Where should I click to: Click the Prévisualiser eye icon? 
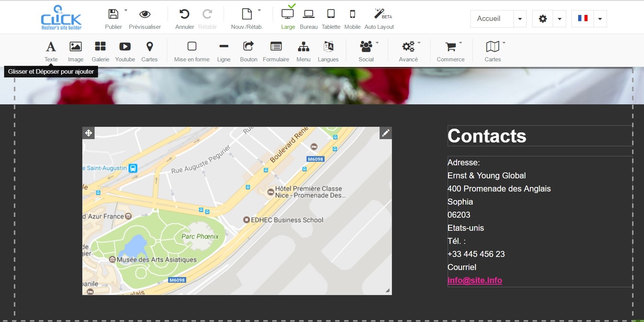click(x=145, y=14)
